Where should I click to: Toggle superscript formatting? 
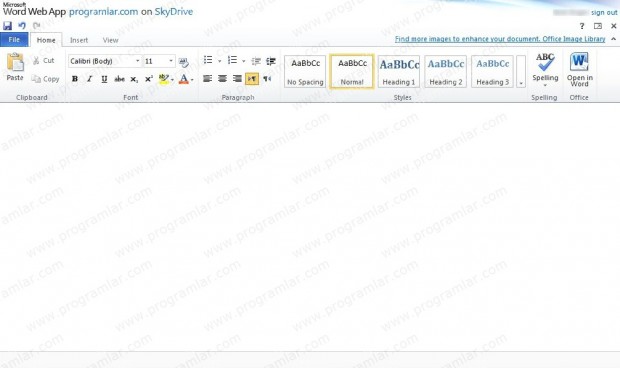point(149,79)
